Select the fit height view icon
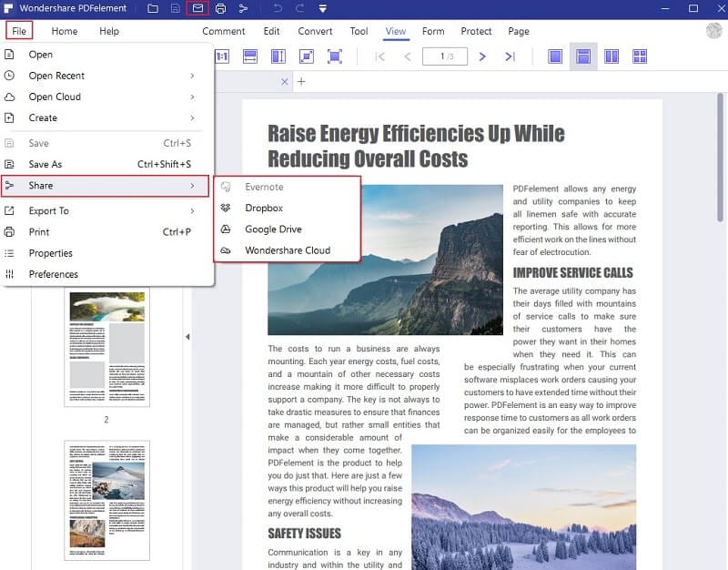 [278, 56]
